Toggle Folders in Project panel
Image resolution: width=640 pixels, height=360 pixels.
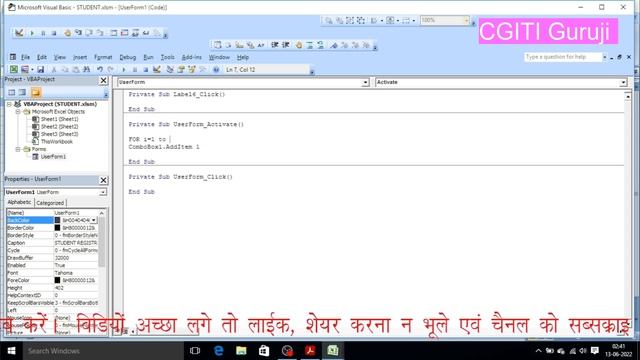point(36,93)
